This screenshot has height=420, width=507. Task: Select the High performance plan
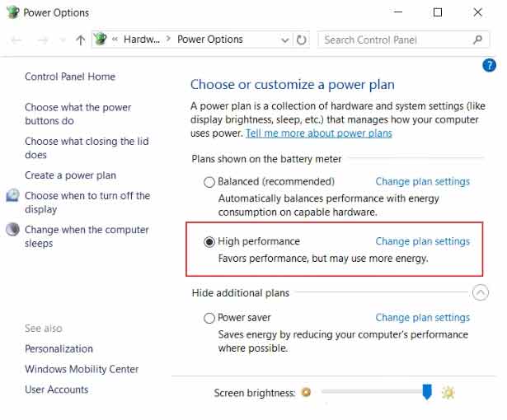[209, 242]
